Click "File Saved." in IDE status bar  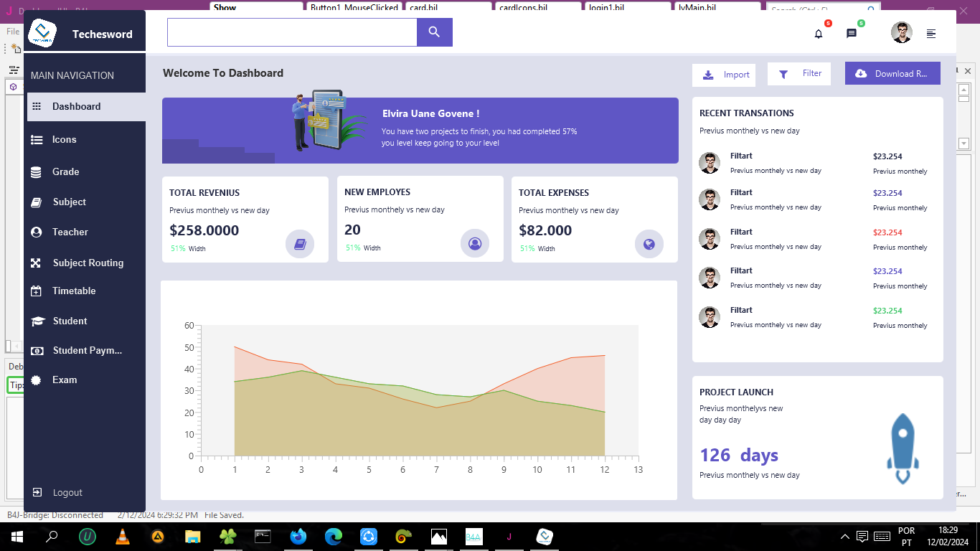click(224, 515)
